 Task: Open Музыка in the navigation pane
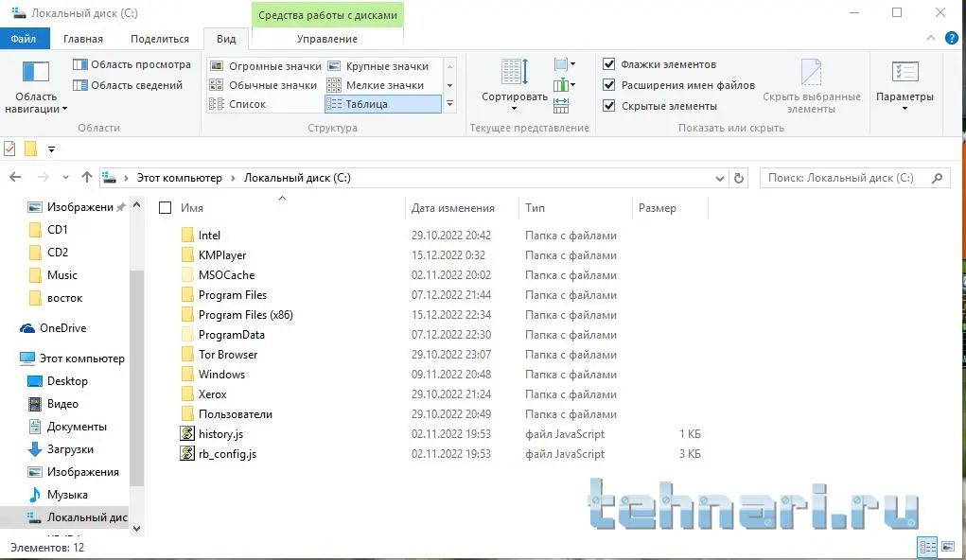(67, 495)
